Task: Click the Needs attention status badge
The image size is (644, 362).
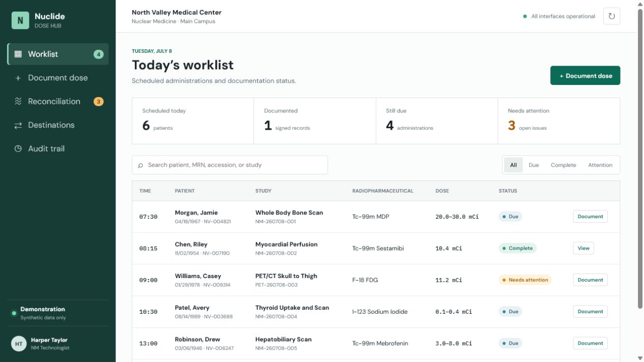Action: [525, 280]
